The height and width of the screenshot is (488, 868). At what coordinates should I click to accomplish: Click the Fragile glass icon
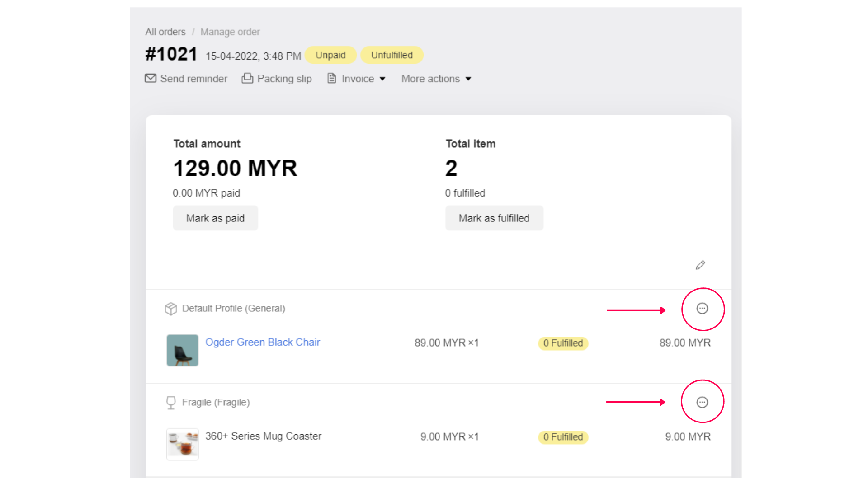[171, 403]
